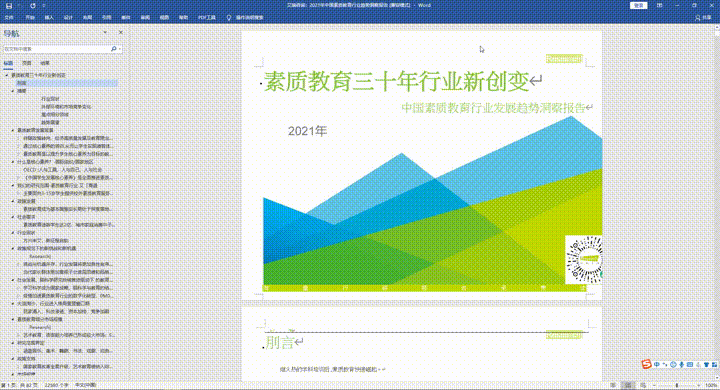Collapse the 政策发展 heading triangle
The image size is (720, 390).
pos(13,201)
